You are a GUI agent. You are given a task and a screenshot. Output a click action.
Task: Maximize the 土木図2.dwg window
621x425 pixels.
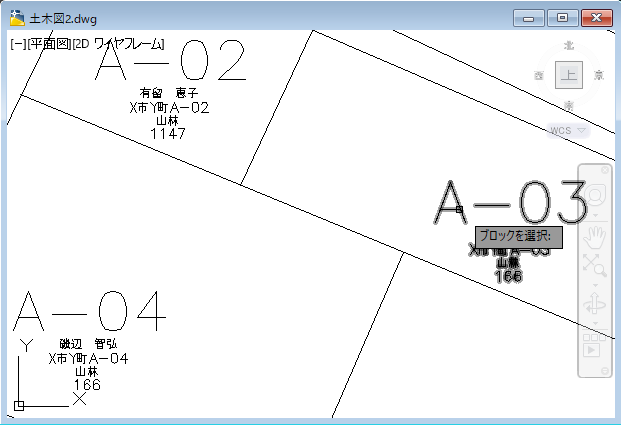[x=562, y=18]
